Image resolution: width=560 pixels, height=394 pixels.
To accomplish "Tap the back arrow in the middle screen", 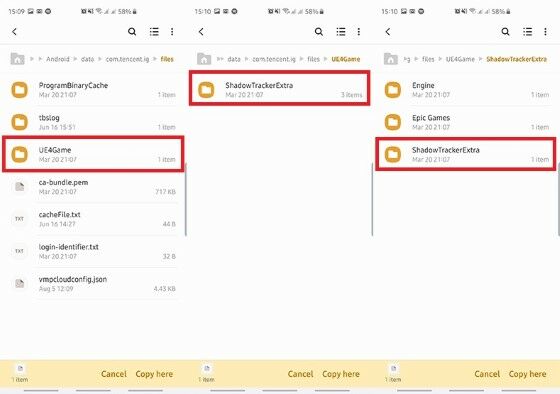I will (x=201, y=32).
